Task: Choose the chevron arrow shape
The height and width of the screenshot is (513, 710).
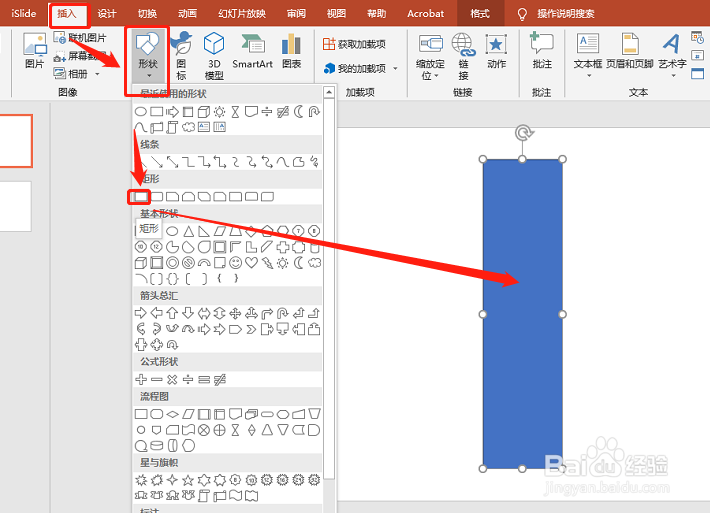Action: pyautogui.click(x=251, y=329)
